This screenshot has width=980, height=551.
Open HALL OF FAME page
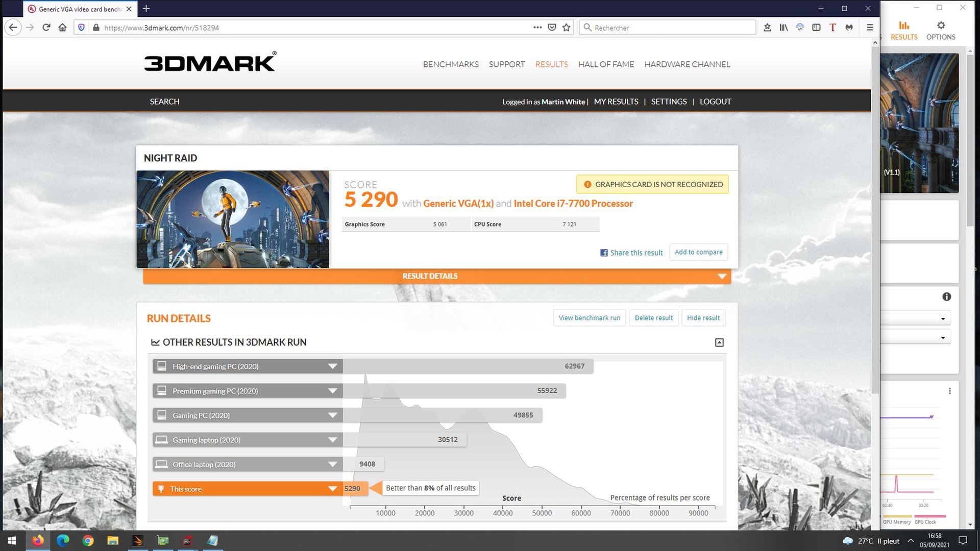606,64
